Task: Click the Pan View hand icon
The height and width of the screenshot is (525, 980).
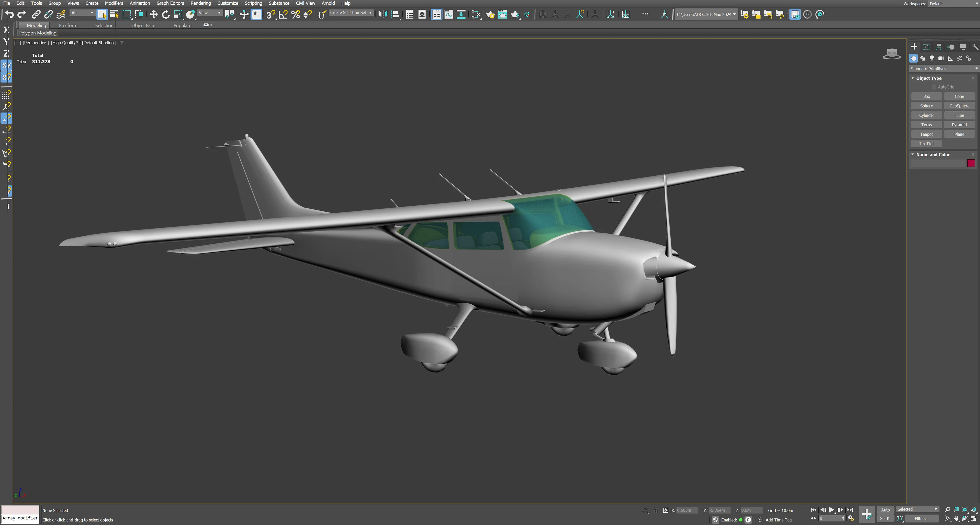Action: coord(956,519)
